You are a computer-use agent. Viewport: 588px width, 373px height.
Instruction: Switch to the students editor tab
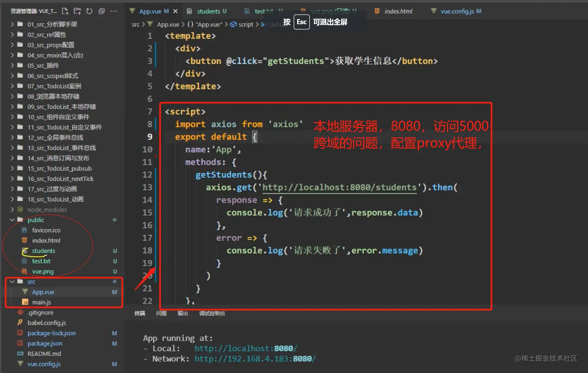[x=209, y=11]
